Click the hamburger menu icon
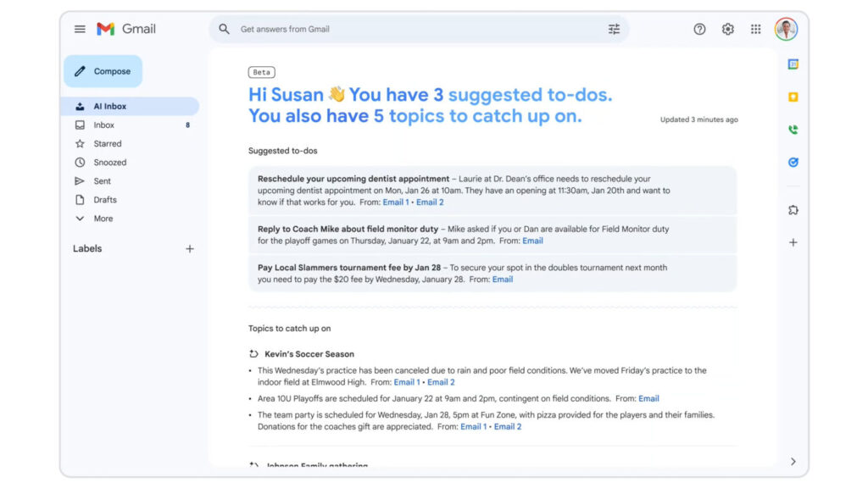This screenshot has width=868, height=488. 80,29
